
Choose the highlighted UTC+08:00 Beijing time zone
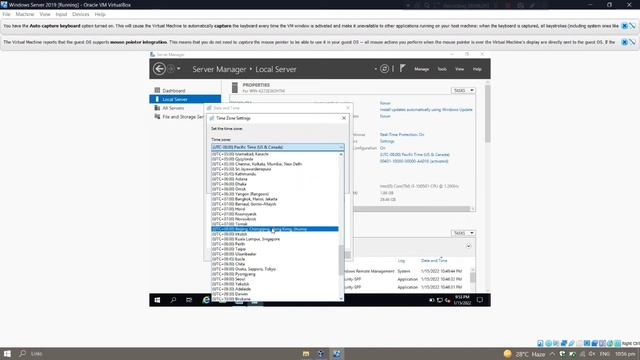(275, 229)
